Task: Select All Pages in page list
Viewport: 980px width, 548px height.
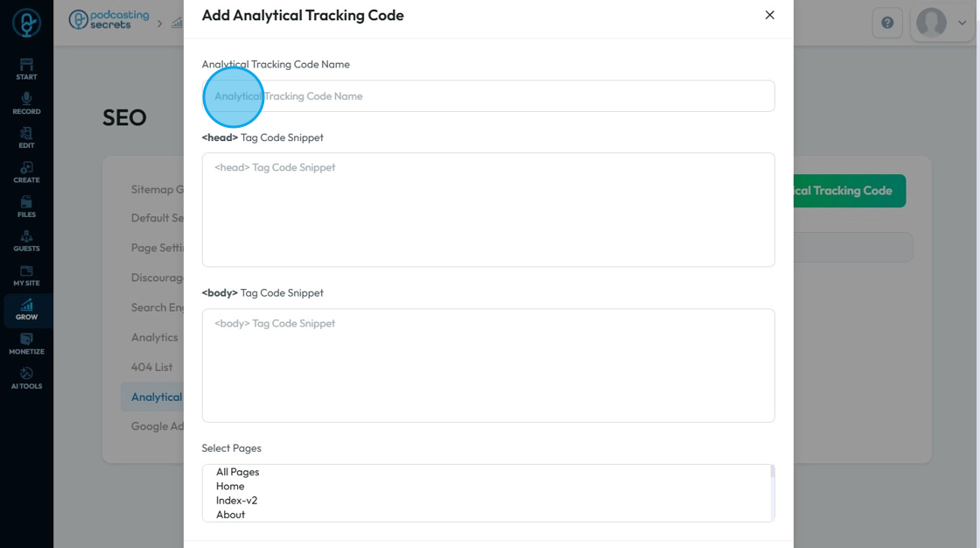Action: pos(238,472)
